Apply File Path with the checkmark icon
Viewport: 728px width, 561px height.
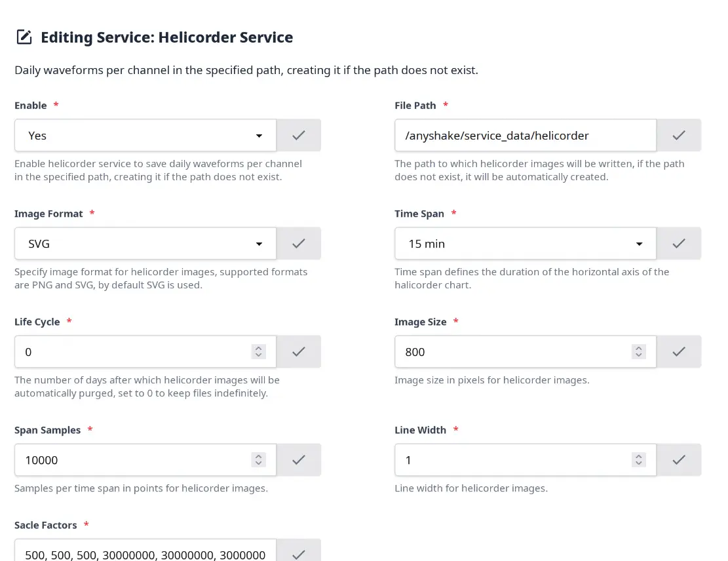(679, 135)
